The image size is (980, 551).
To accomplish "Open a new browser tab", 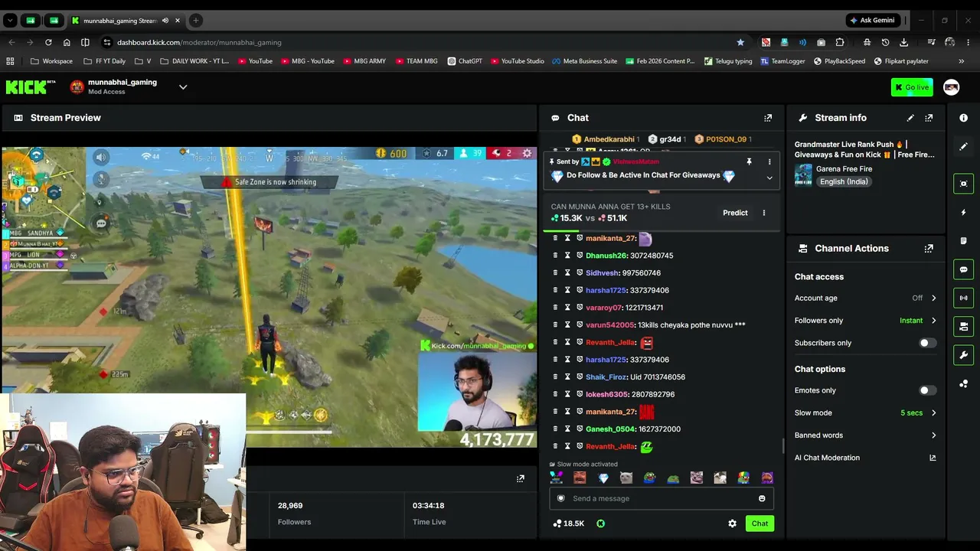I will coord(196,21).
